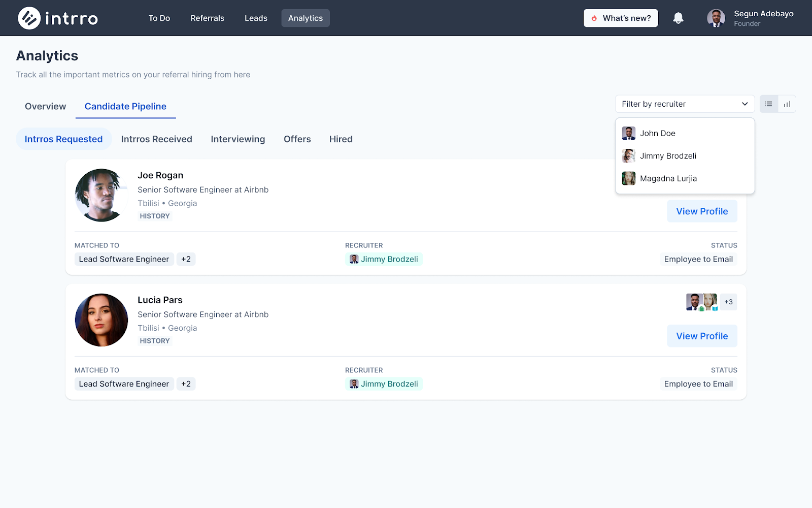Click the intrro logo icon
Image resolution: width=812 pixels, height=508 pixels.
[29, 18]
